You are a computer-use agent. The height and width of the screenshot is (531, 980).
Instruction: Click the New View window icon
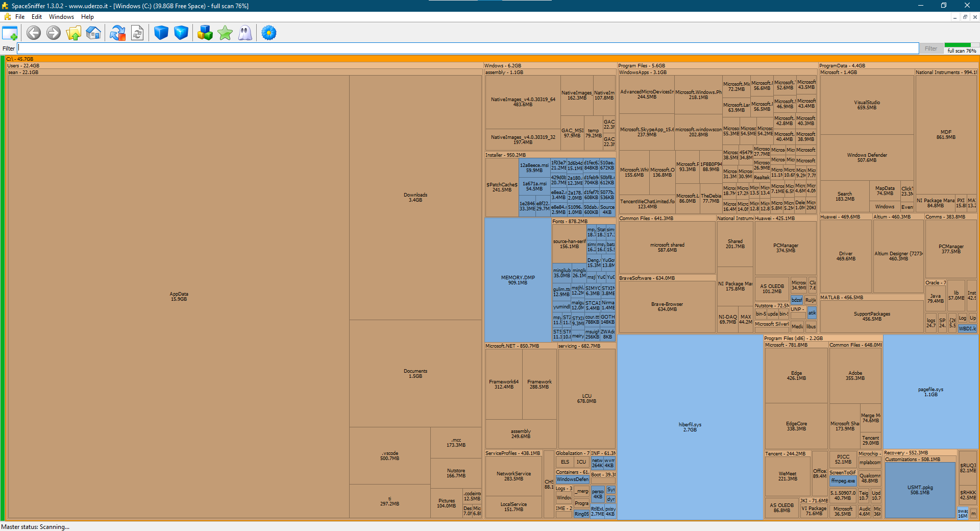point(10,33)
